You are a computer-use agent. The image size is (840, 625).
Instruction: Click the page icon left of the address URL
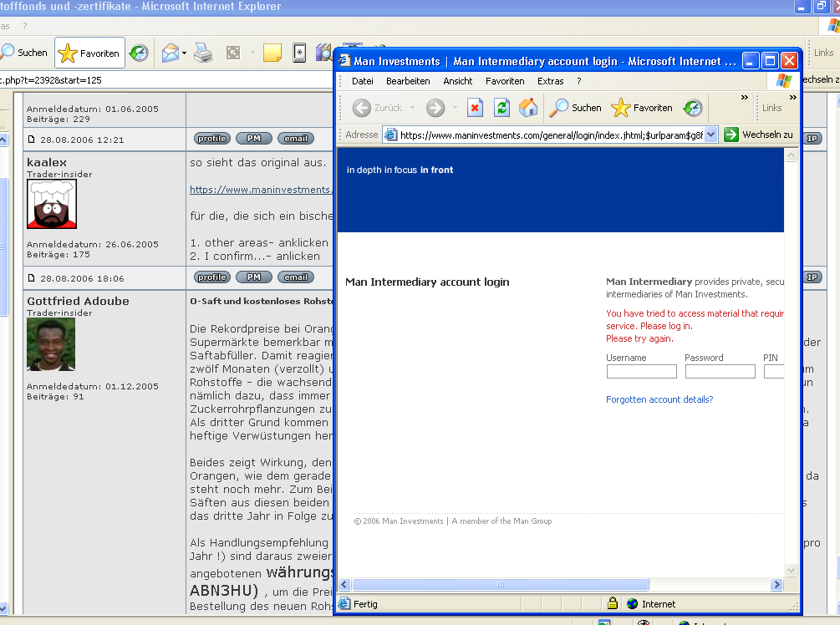click(x=391, y=135)
